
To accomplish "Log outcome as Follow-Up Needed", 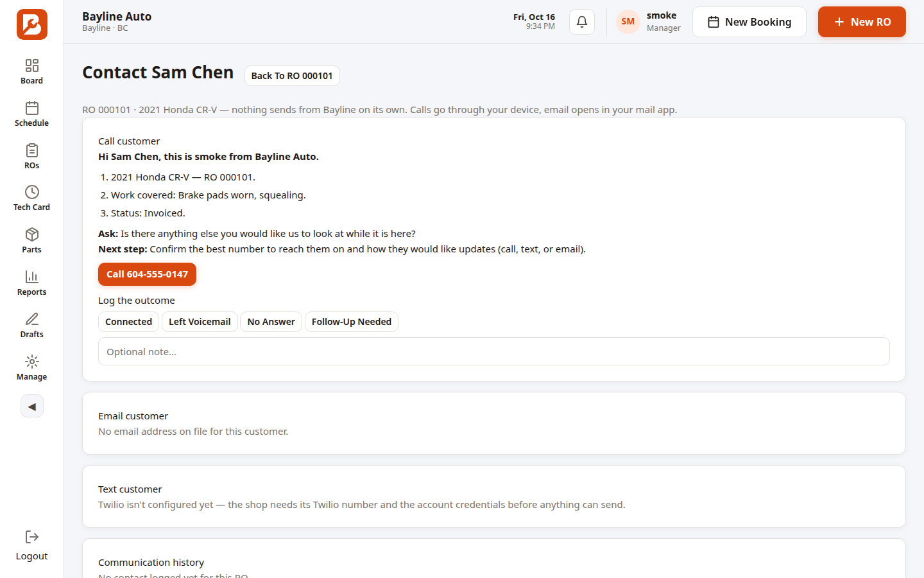I will click(352, 322).
